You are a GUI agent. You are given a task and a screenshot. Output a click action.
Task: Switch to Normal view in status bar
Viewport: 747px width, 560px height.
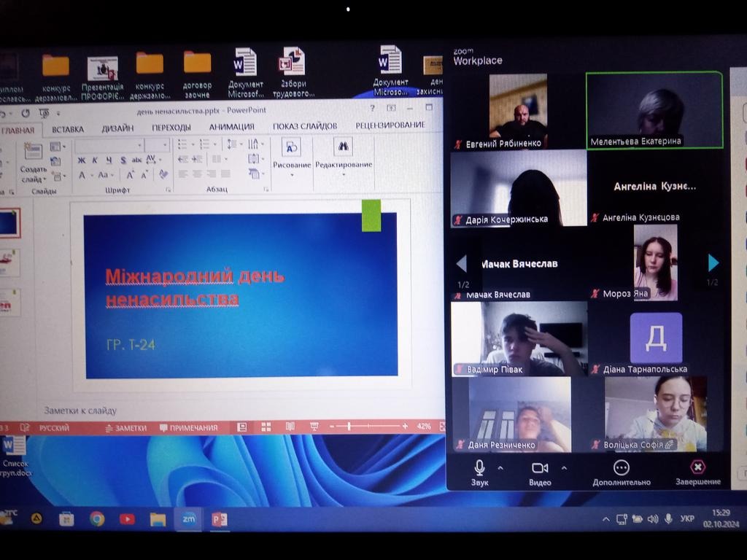[242, 427]
